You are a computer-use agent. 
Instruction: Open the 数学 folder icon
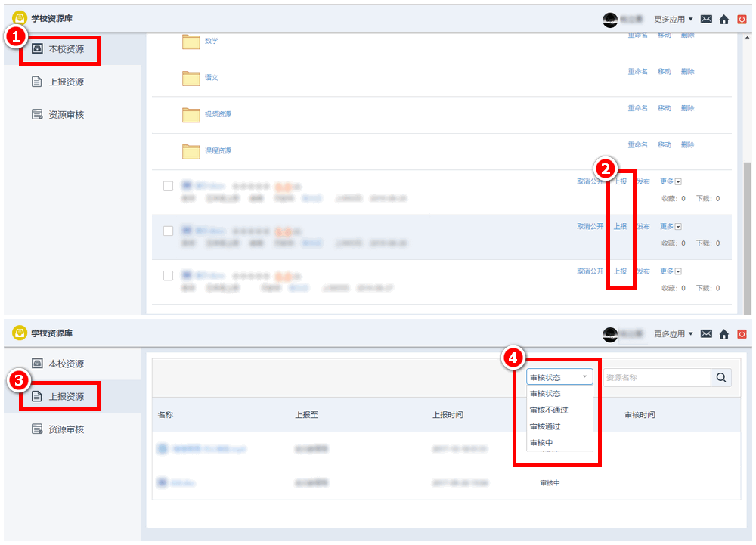191,41
